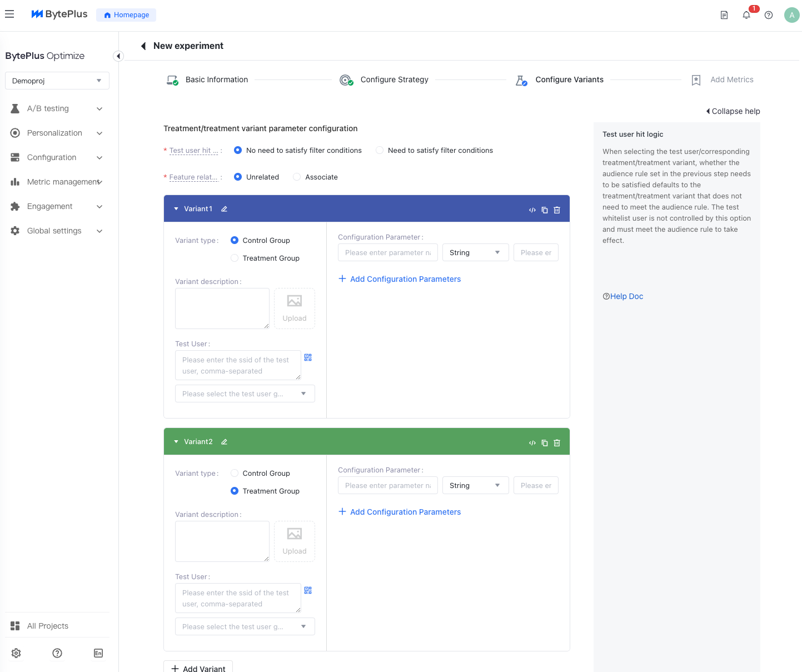This screenshot has width=802, height=672.
Task: Focus Variant1 test user ssid field
Action: tap(238, 365)
